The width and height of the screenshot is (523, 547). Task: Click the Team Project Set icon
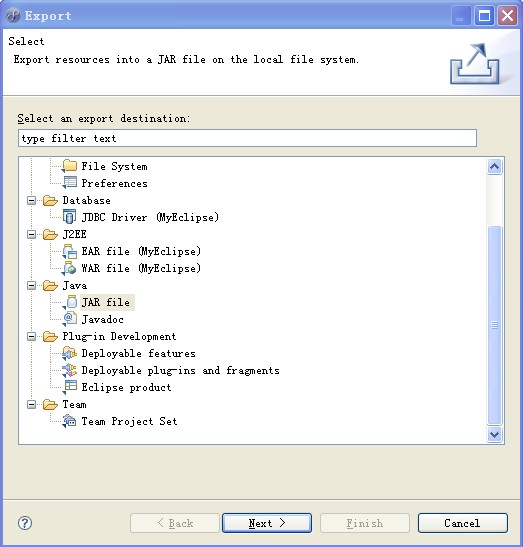pos(70,421)
